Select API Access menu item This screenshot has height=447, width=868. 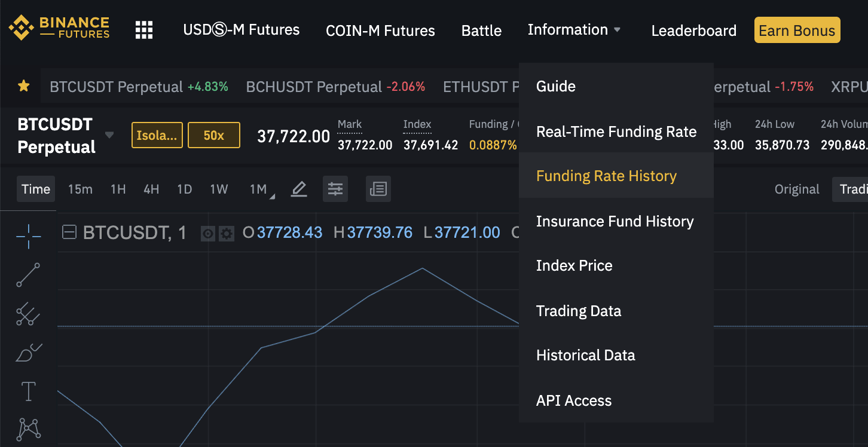(x=616, y=400)
